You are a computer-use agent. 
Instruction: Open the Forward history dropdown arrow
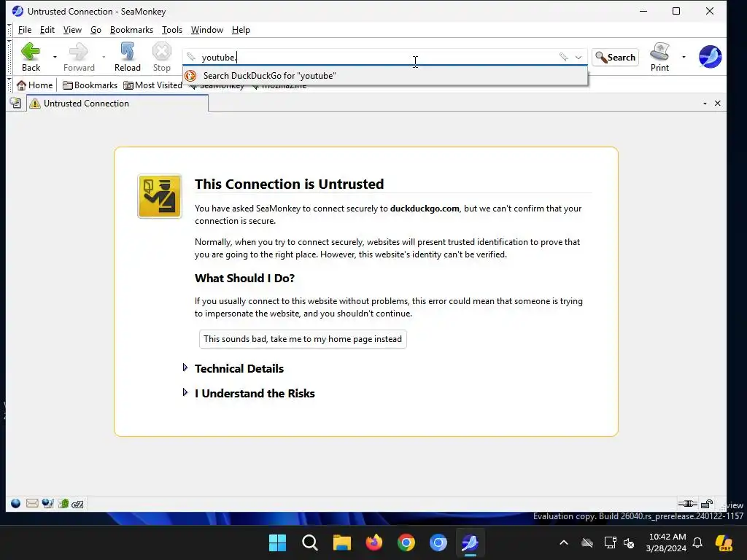(x=104, y=57)
